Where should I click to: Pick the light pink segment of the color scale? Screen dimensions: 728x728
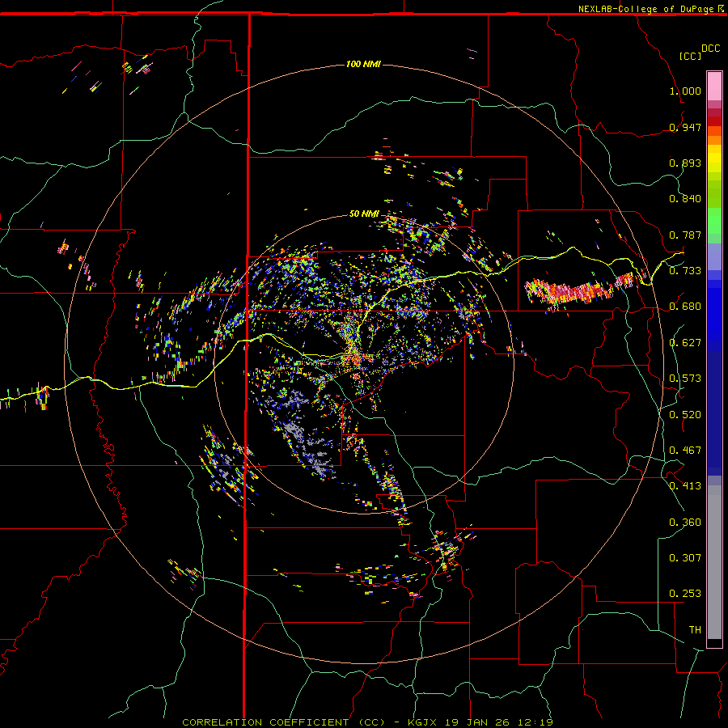pos(714,86)
